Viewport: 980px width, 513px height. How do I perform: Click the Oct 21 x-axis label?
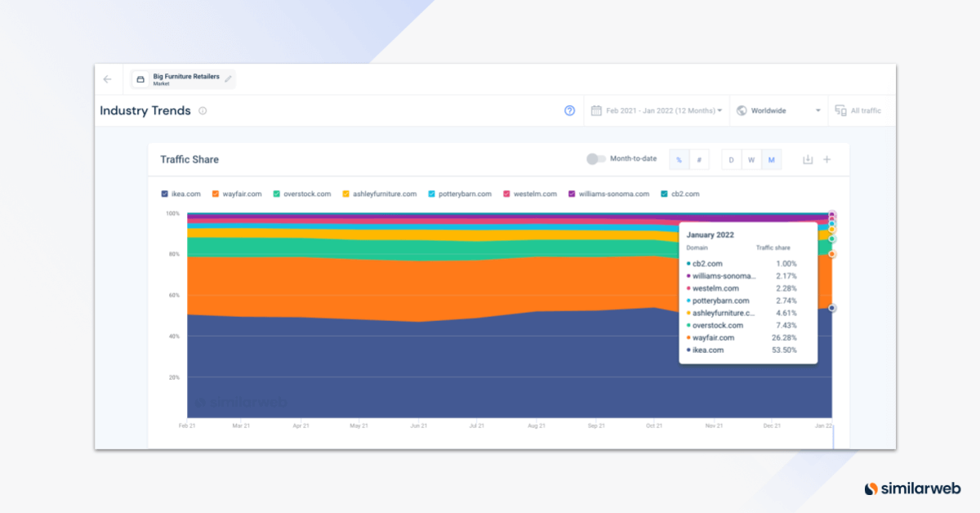[653, 426]
